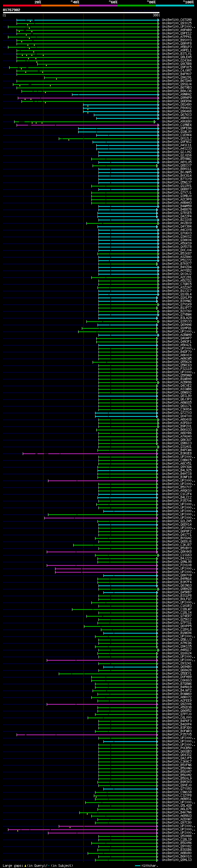The width and height of the screenshot is (197, 868).
Task: Click hit label UniRef100_C1MNE4
Action: pyautogui.click(x=177, y=125)
